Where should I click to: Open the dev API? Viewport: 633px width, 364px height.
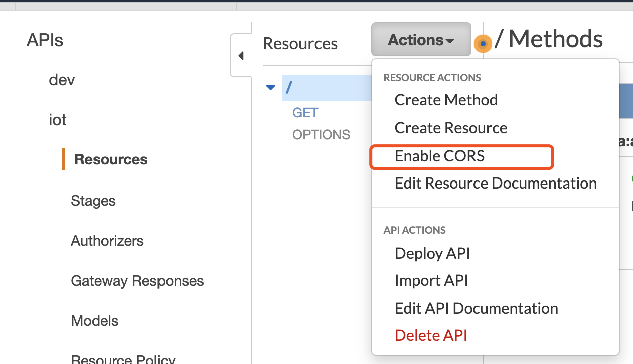point(62,80)
